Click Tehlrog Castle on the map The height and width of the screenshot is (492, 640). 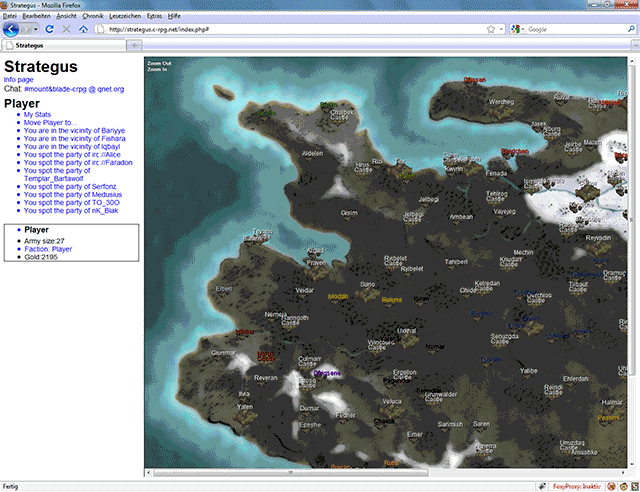(496, 196)
